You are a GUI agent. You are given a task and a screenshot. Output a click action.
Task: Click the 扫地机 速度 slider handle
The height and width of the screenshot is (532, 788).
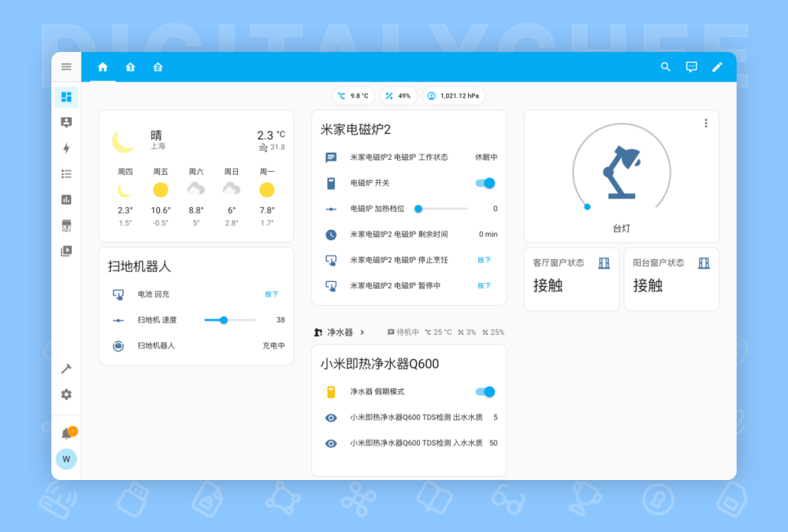tap(224, 320)
